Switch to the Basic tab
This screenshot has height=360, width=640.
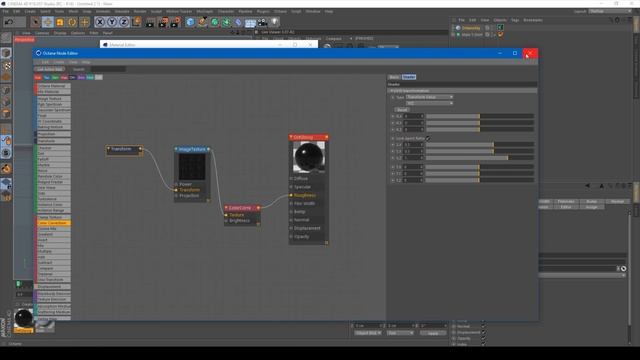[x=394, y=77]
